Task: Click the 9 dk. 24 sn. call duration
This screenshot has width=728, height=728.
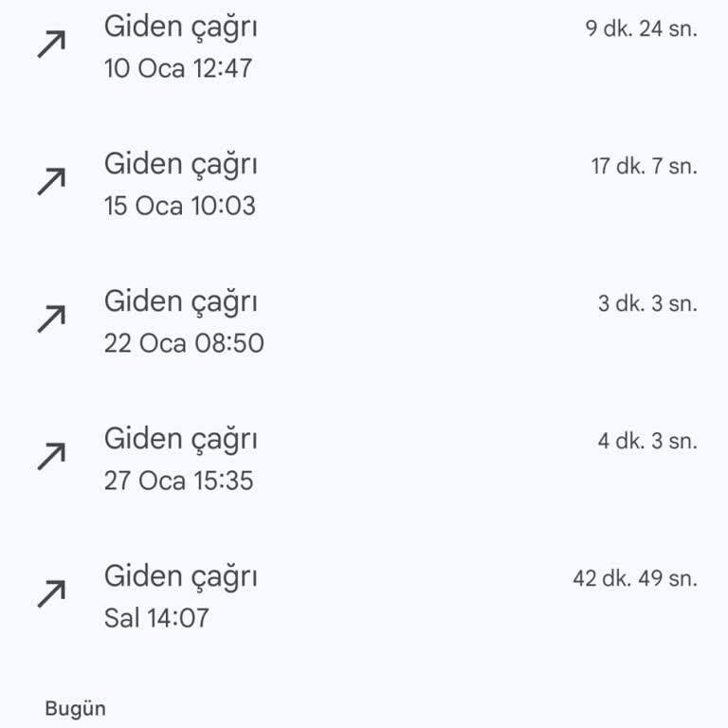Action: coord(641,28)
